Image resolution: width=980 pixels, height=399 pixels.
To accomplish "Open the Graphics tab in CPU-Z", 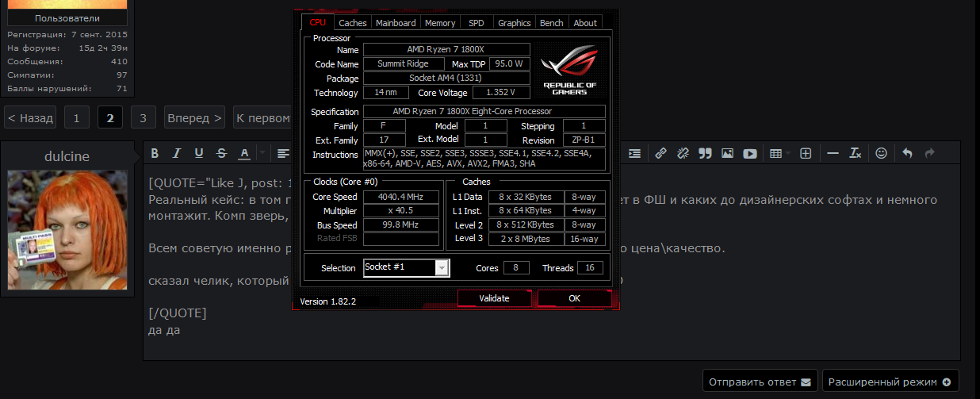I will click(x=515, y=23).
